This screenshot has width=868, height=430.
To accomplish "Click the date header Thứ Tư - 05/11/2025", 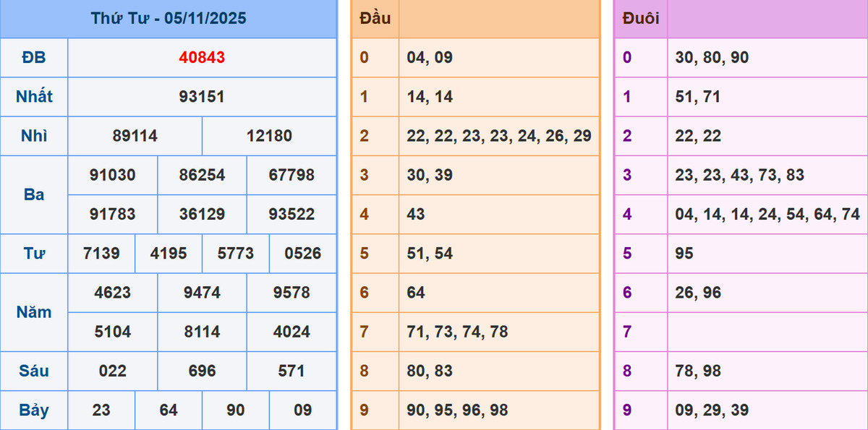I will (169, 19).
